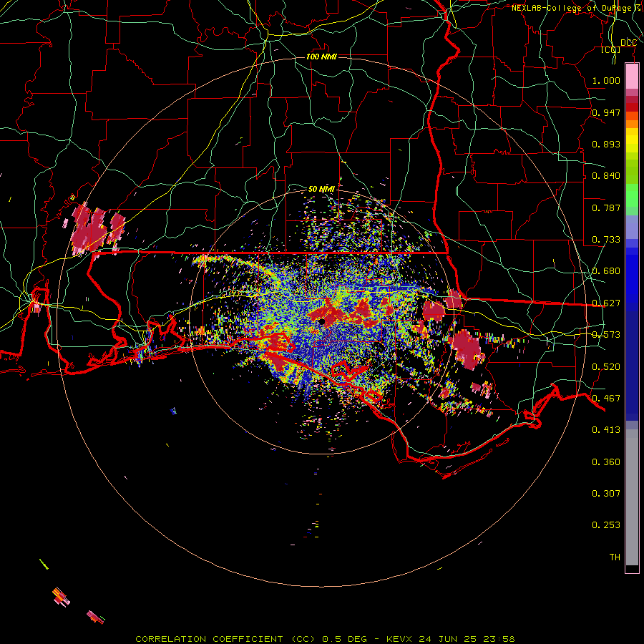This screenshot has width=644, height=644.
Task: Click the 0.573 legend value
Action: (606, 335)
